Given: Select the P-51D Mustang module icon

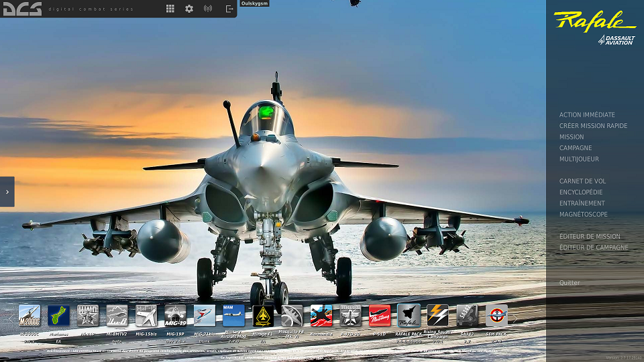Looking at the screenshot, I should [x=380, y=316].
